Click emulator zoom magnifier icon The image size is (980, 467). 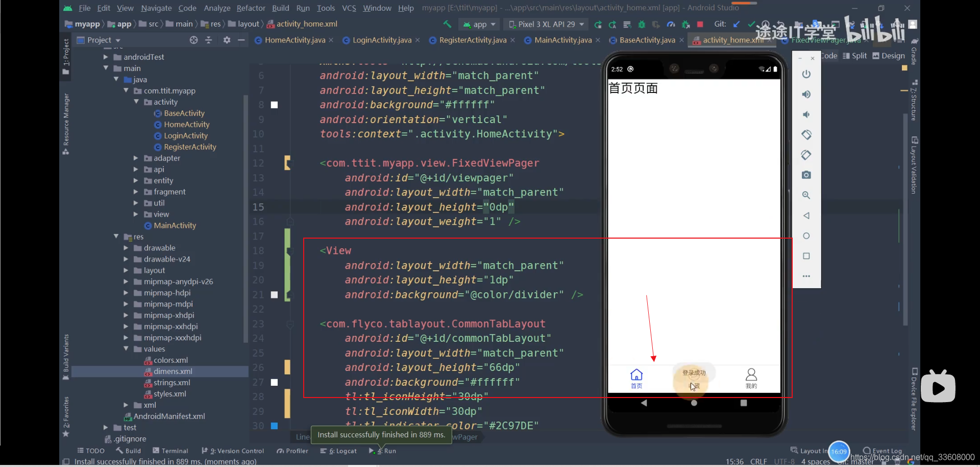(x=806, y=195)
